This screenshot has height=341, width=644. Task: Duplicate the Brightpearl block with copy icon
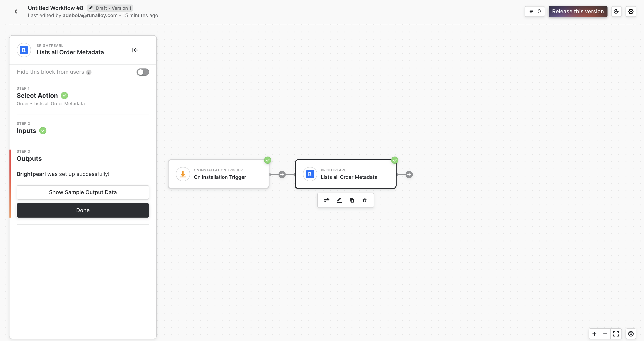pos(352,200)
